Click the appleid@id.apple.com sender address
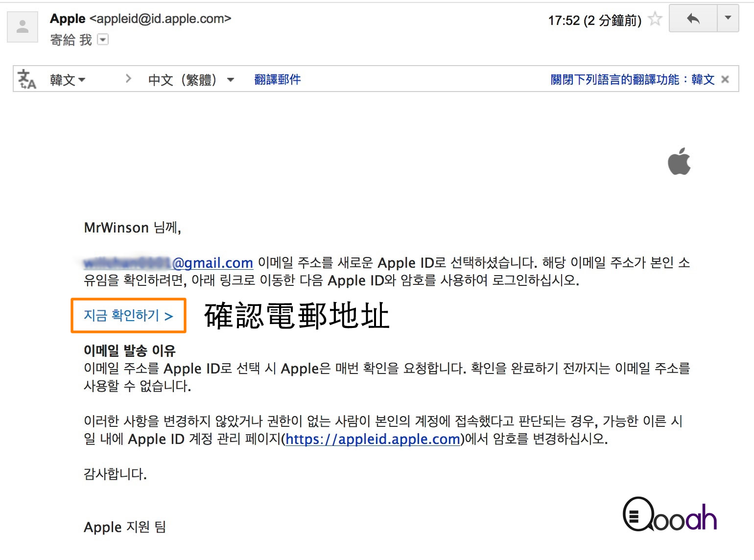This screenshot has width=754, height=560. tap(160, 19)
